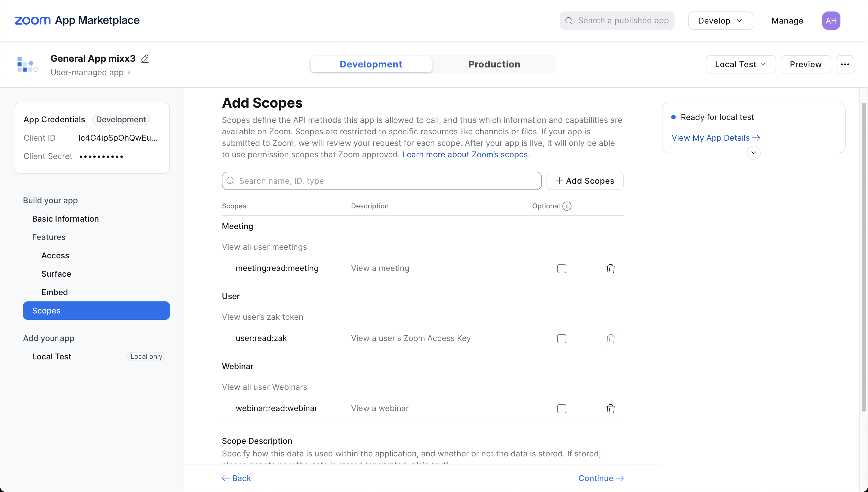Click the pencil icon to edit app name
Screen dimensions: 868x492
pos(145,59)
